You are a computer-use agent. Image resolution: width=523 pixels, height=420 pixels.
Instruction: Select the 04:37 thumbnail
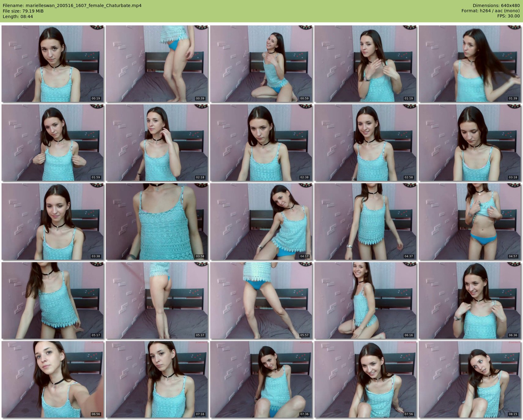click(x=365, y=221)
